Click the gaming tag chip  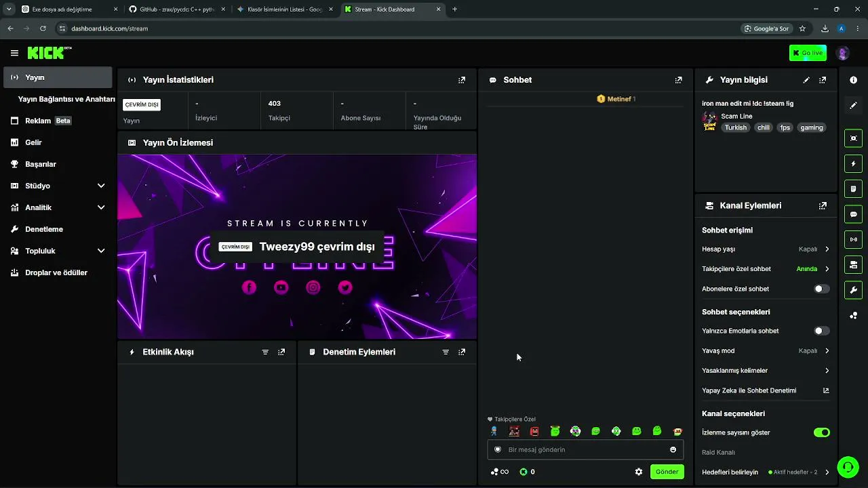(x=811, y=127)
